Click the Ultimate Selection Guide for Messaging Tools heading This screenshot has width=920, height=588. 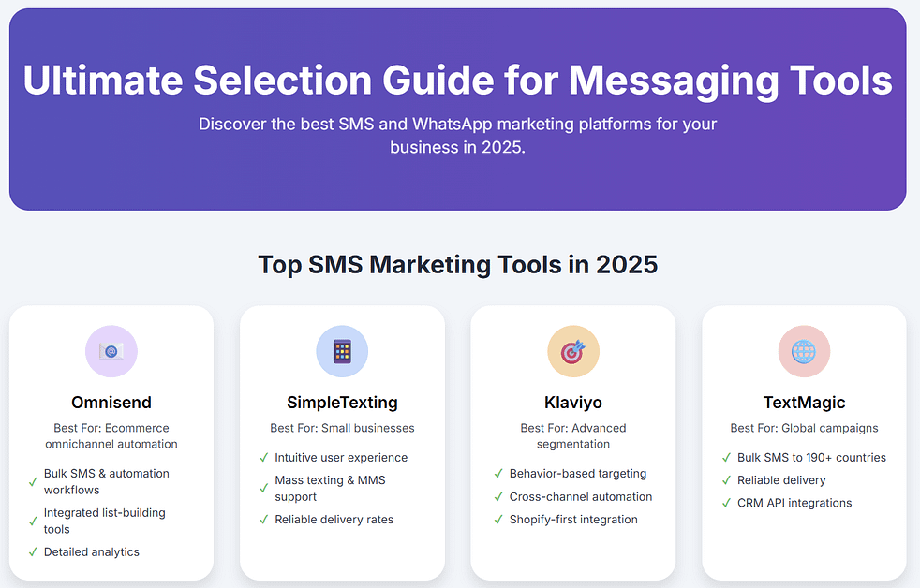(457, 81)
